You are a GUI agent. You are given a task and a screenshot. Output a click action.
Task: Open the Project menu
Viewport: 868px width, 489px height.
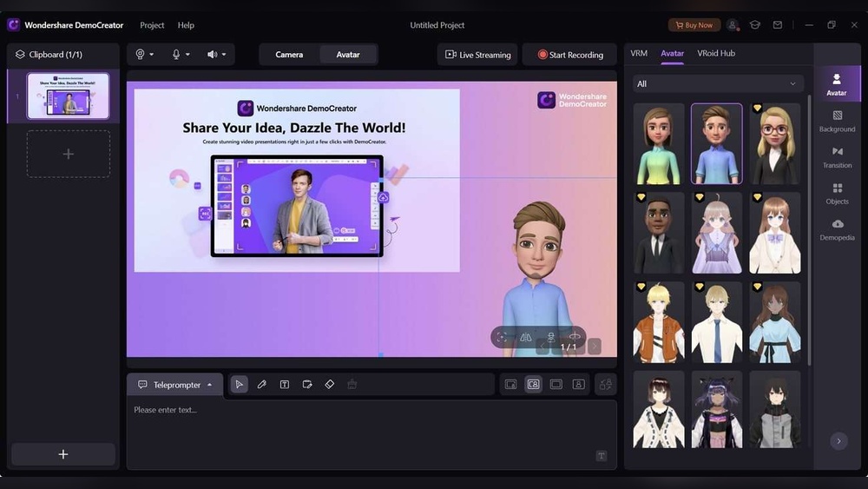pyautogui.click(x=152, y=25)
